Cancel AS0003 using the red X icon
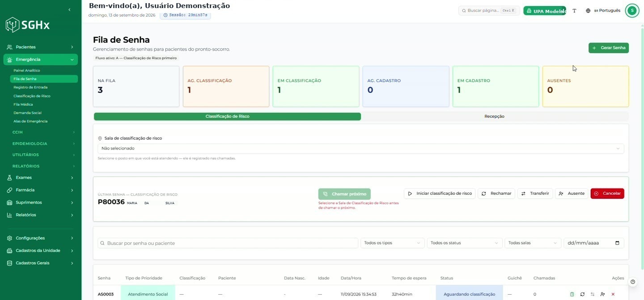 (x=613, y=294)
